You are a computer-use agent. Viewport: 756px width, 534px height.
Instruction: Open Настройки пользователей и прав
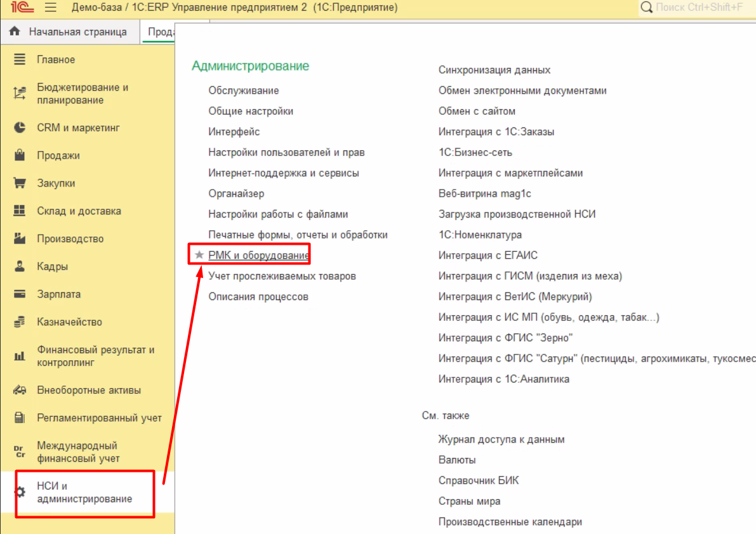click(286, 152)
